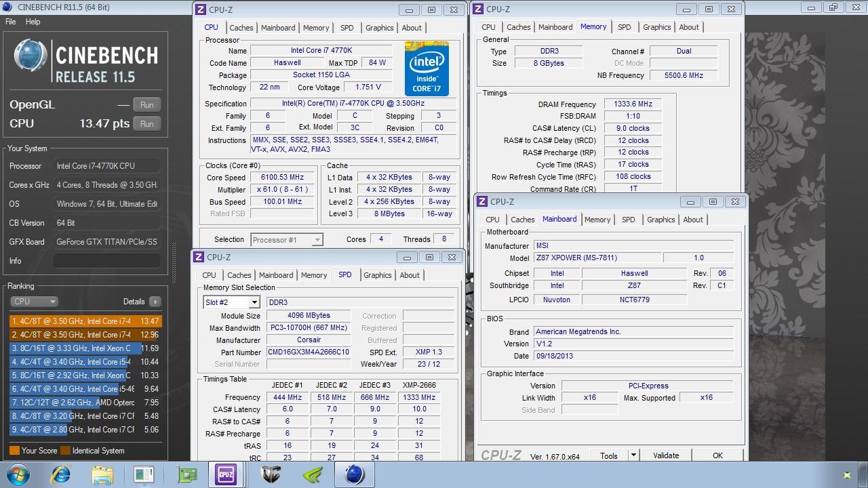The height and width of the screenshot is (488, 868).
Task: Click CPU-Z title icon in Memory window
Action: pyautogui.click(x=478, y=9)
